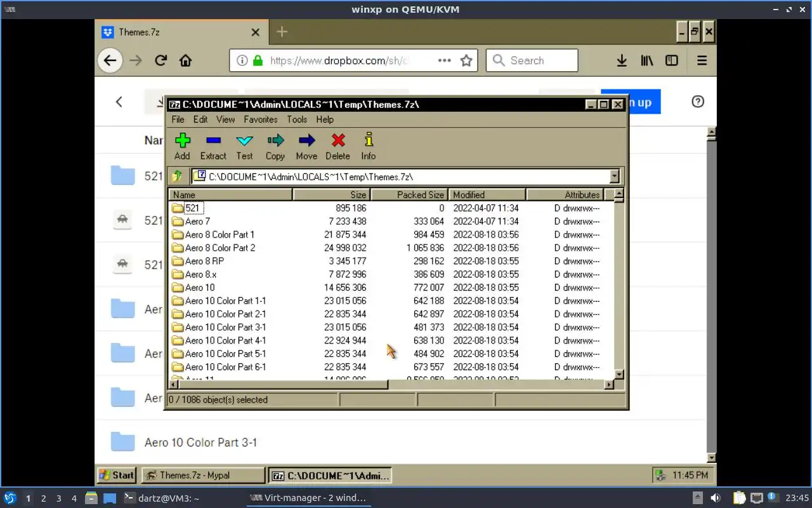Open the File menu
This screenshot has width=812, height=508.
[x=178, y=119]
